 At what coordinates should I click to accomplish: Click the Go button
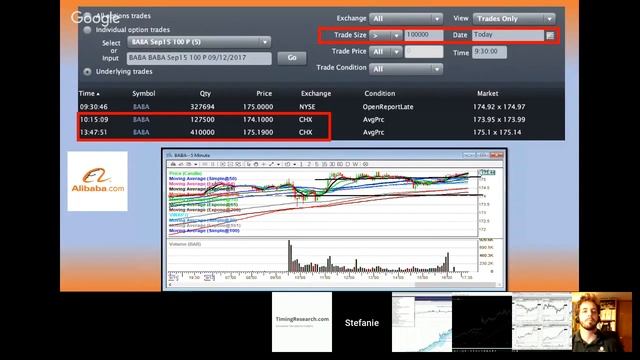(291, 58)
